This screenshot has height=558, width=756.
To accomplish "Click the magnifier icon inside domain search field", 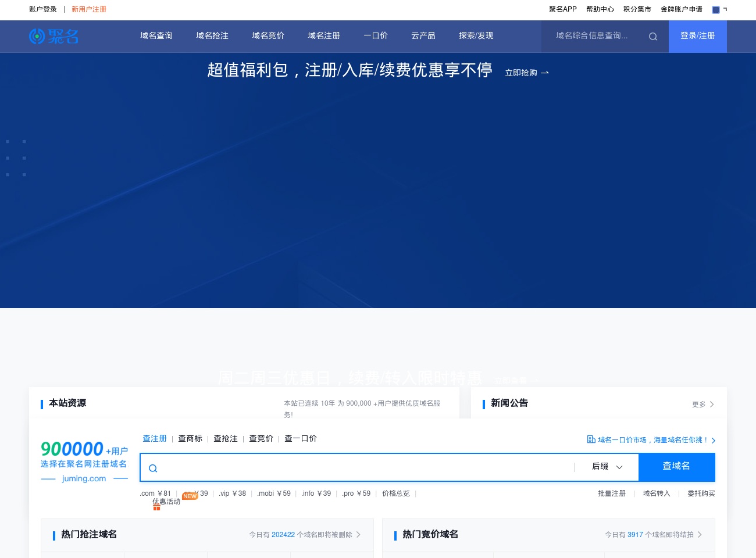I will 153,468.
